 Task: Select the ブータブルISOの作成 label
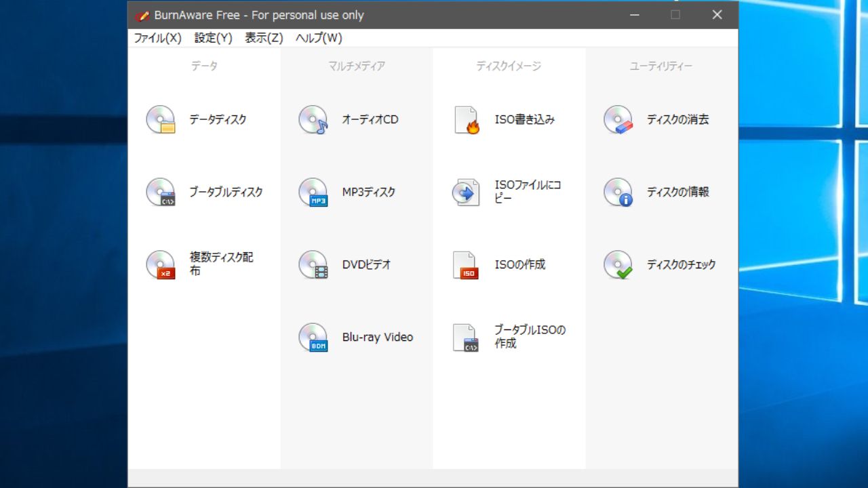click(530, 337)
